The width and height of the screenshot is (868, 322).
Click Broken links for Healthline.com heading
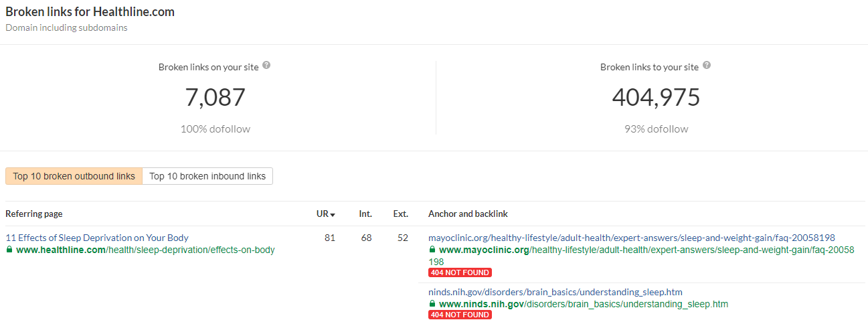click(90, 12)
